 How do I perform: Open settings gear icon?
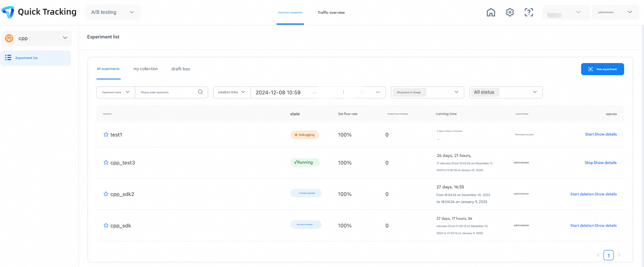[510, 12]
